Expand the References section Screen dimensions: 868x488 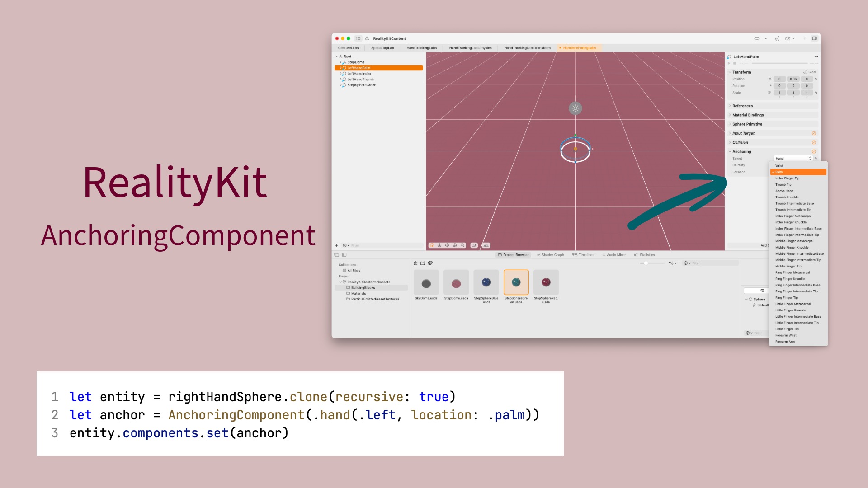coord(730,106)
